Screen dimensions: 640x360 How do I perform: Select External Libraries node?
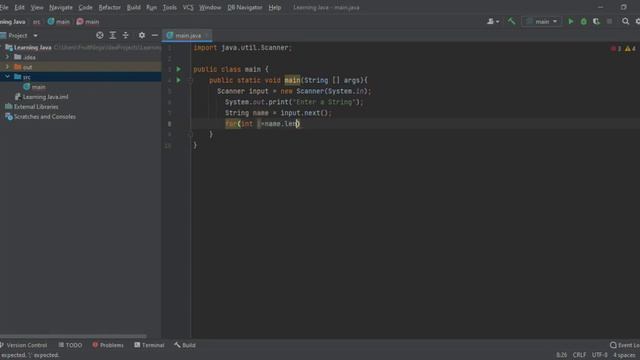[x=36, y=107]
